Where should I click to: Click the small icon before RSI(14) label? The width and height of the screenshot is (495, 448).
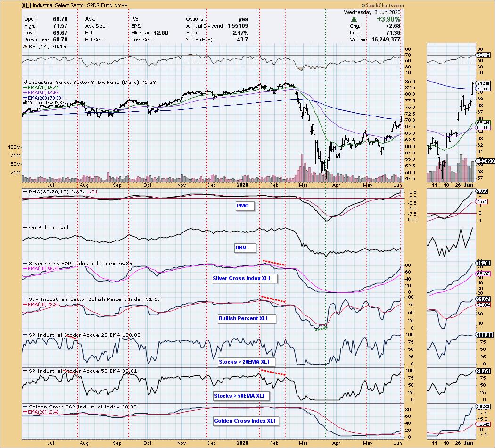[x=25, y=46]
